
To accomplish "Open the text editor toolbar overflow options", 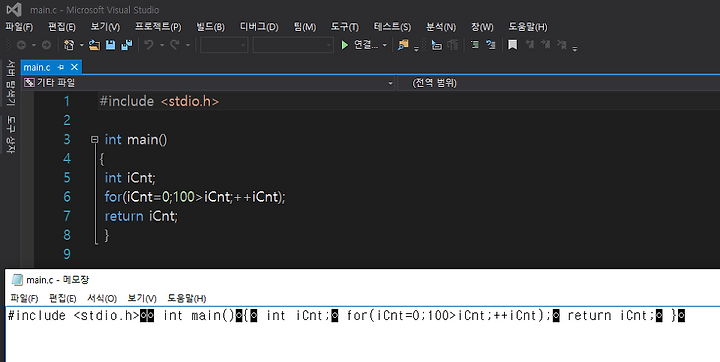I will coord(575,48).
